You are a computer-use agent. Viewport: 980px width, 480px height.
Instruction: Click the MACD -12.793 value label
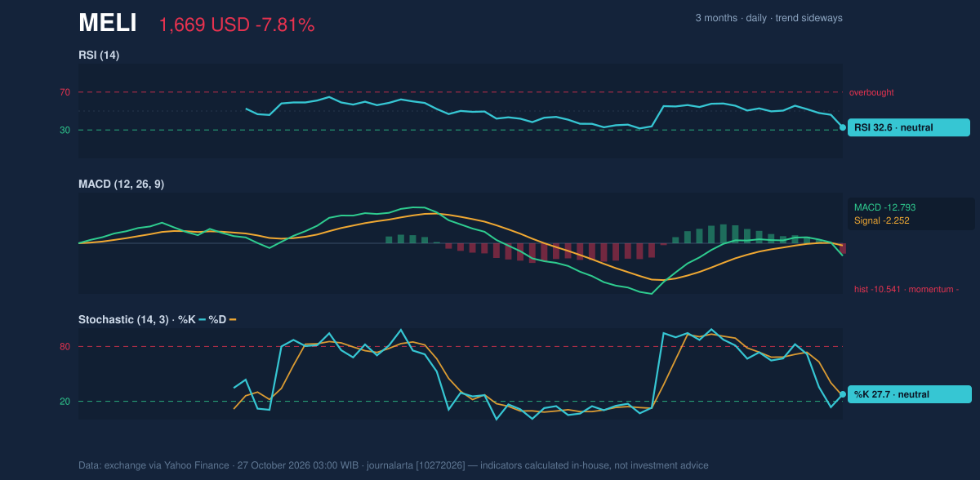885,207
